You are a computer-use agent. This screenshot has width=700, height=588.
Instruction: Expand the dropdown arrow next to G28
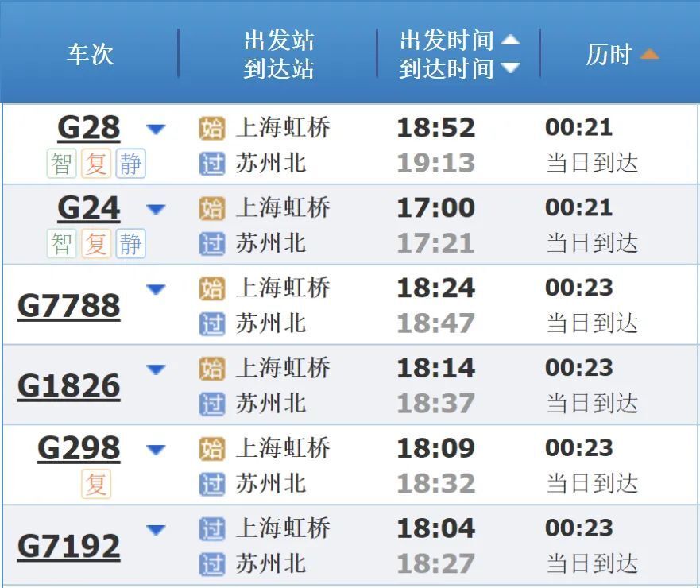[x=157, y=128]
